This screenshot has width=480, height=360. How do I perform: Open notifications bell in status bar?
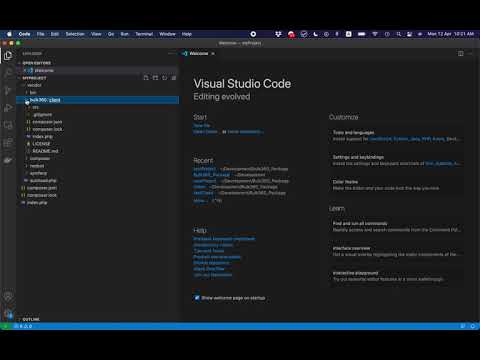[472, 326]
